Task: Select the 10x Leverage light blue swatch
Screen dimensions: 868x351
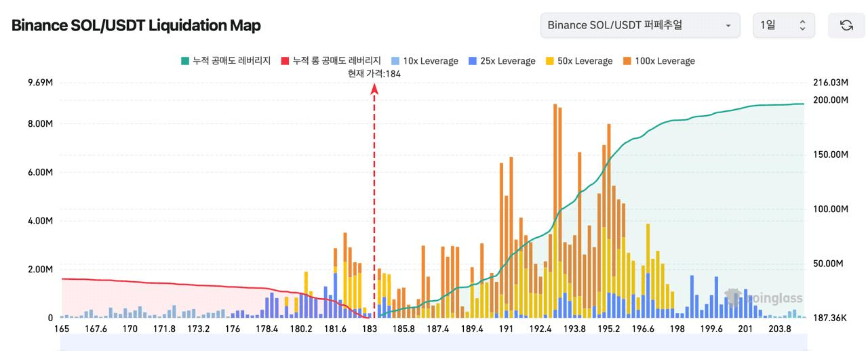Action: (396, 61)
